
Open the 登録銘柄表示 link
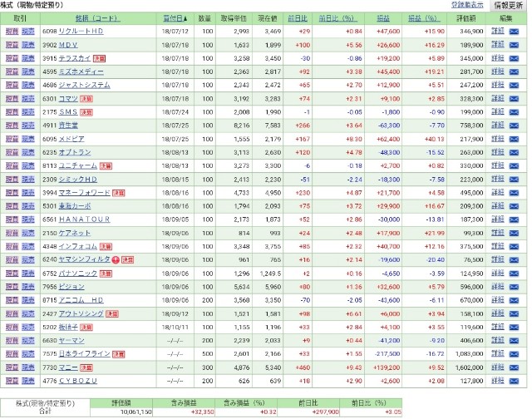click(467, 5)
